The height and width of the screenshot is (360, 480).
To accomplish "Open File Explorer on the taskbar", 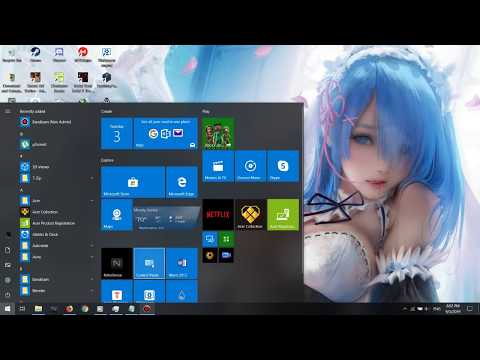I will [x=38, y=309].
